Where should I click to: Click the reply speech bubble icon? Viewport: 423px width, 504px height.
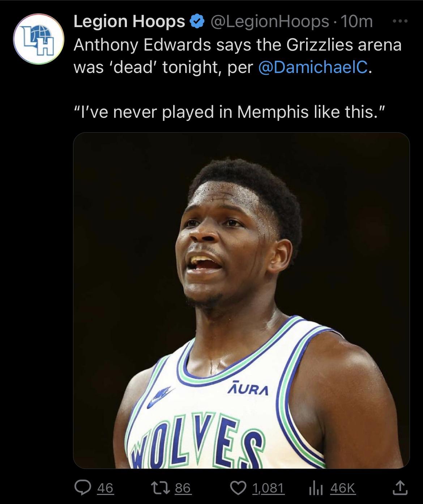pyautogui.click(x=81, y=488)
